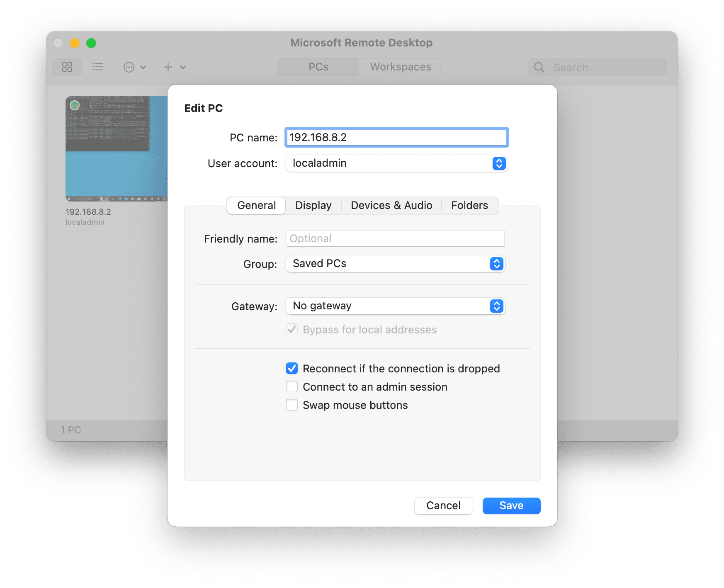The width and height of the screenshot is (724, 588).
Task: Click the 192.168.8.2 label under thumbnail
Action: [x=88, y=212]
